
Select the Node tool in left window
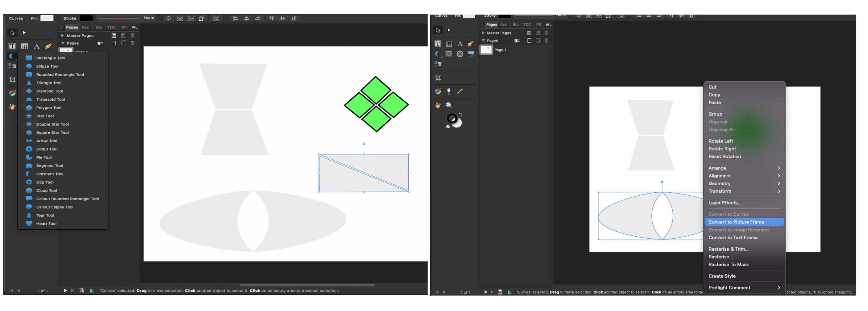24,33
